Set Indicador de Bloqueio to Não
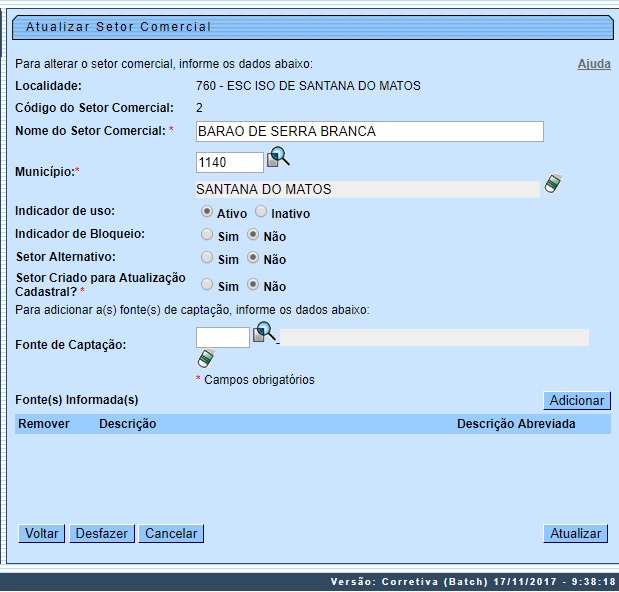Image resolution: width=619 pixels, height=592 pixels. (253, 235)
